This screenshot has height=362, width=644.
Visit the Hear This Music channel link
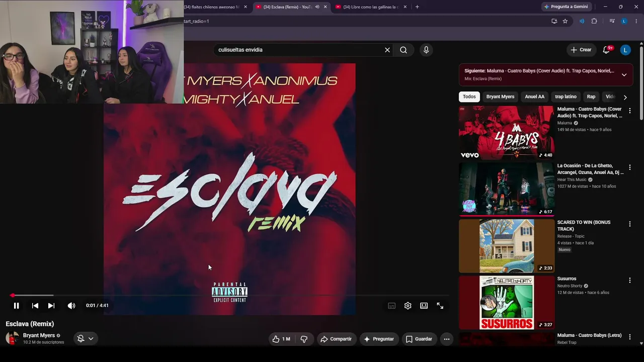click(x=572, y=179)
